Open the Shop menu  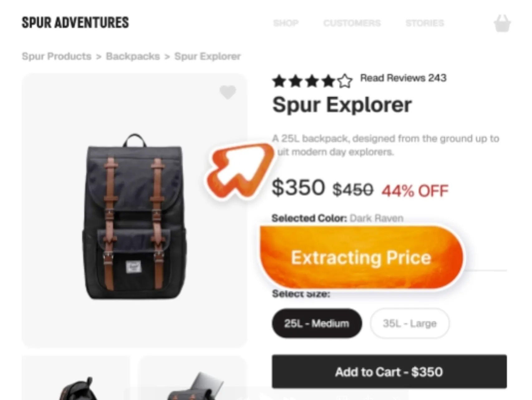pos(286,23)
